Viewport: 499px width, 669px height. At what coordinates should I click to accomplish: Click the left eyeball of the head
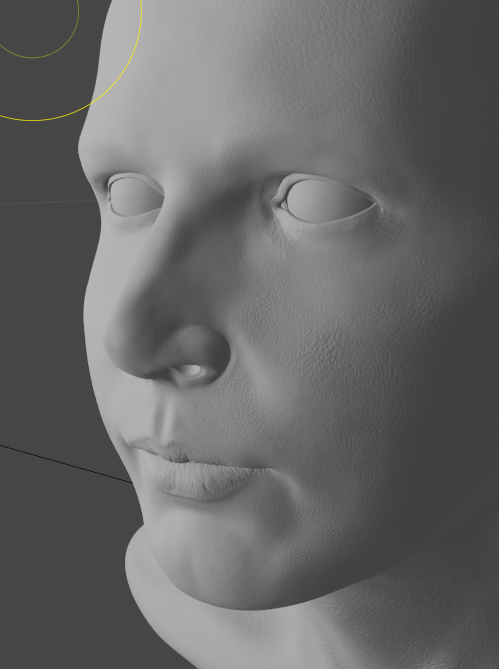pyautogui.click(x=136, y=197)
